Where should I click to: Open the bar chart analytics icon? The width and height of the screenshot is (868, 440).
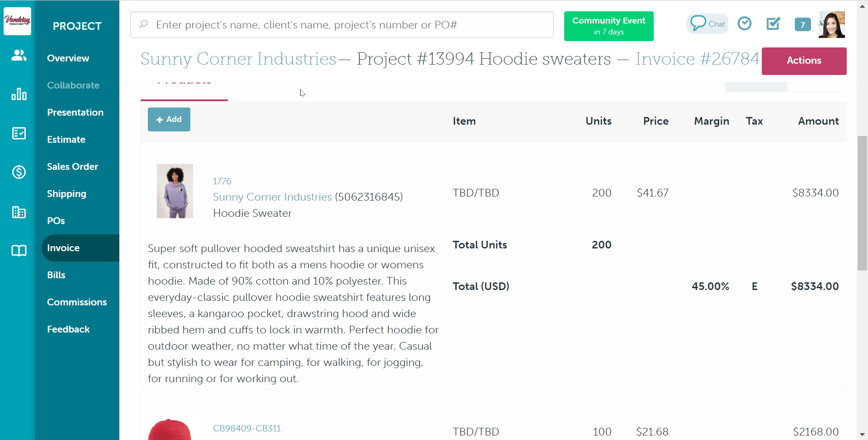pyautogui.click(x=19, y=94)
